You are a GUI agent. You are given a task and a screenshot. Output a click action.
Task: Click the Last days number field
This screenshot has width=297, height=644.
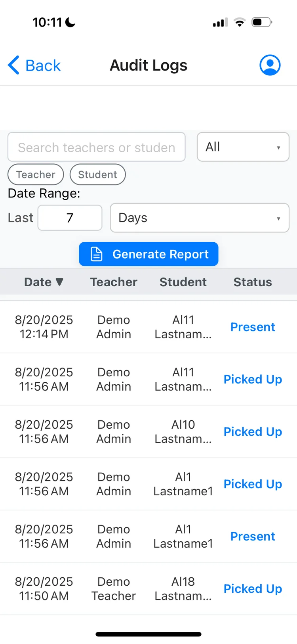pyautogui.click(x=70, y=218)
